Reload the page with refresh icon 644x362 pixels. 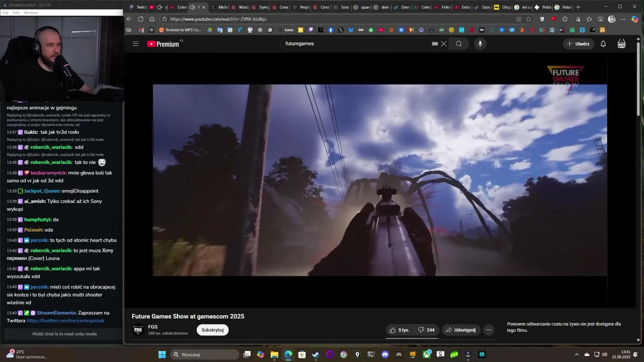tap(140, 19)
